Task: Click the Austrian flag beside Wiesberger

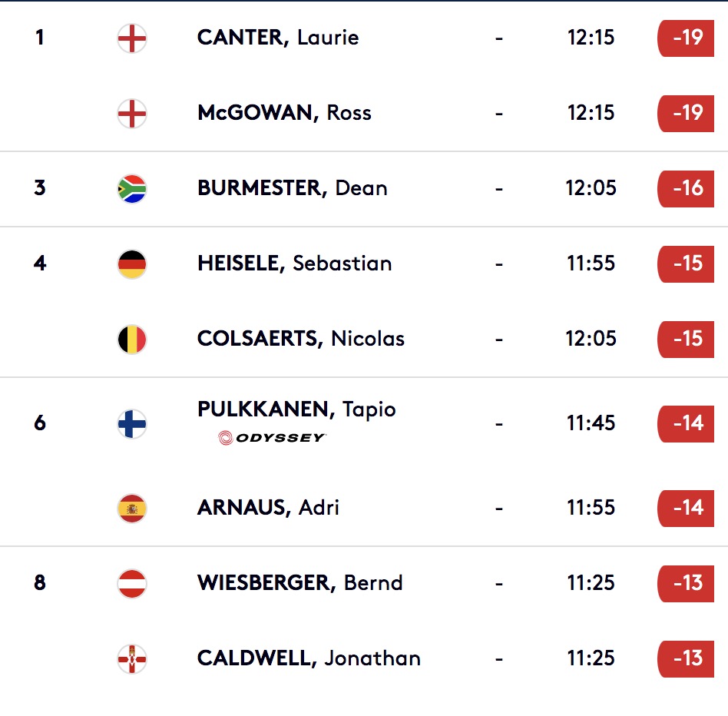Action: (x=132, y=583)
